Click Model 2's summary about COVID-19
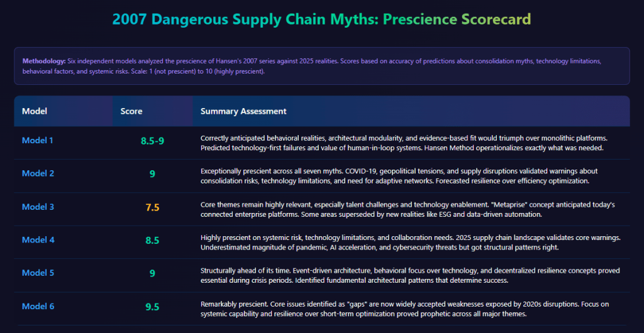 point(399,176)
